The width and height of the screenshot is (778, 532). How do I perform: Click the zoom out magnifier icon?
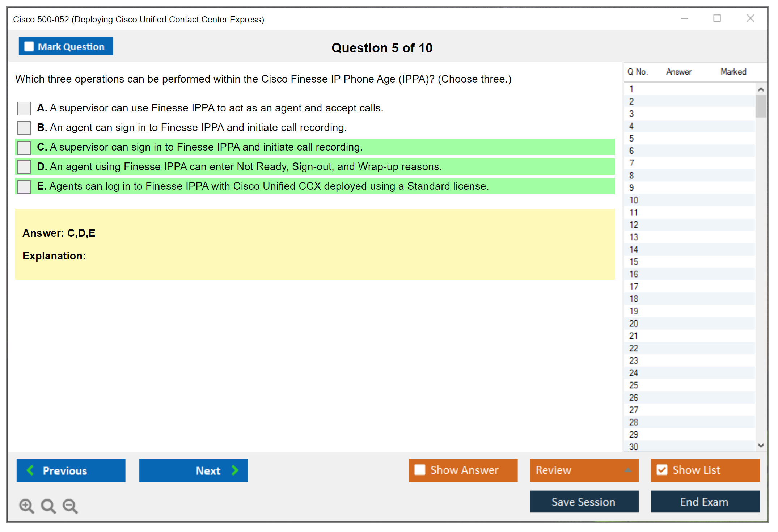(x=70, y=506)
